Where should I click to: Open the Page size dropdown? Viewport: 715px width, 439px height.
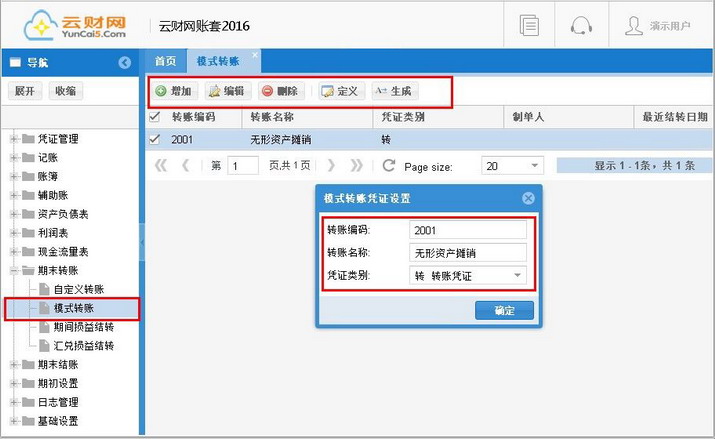pyautogui.click(x=535, y=166)
